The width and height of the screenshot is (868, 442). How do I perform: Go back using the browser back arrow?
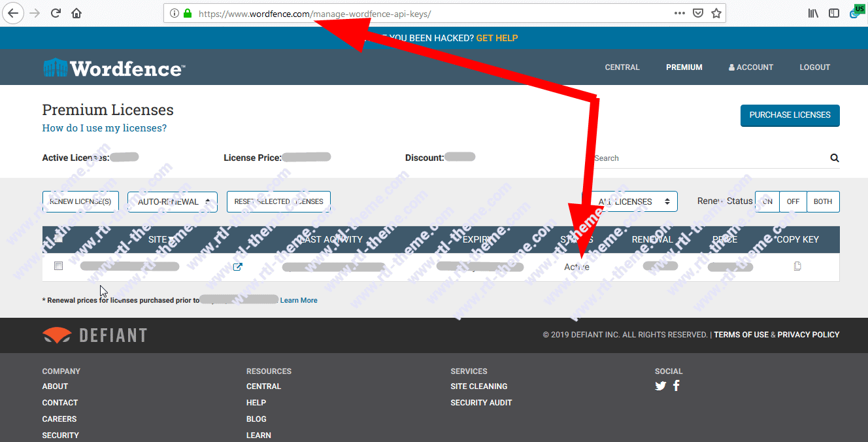coord(13,13)
